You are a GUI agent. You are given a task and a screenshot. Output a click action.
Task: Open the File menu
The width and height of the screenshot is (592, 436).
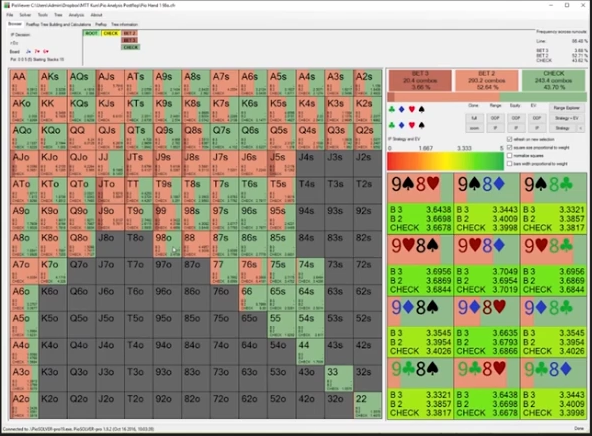[10, 15]
